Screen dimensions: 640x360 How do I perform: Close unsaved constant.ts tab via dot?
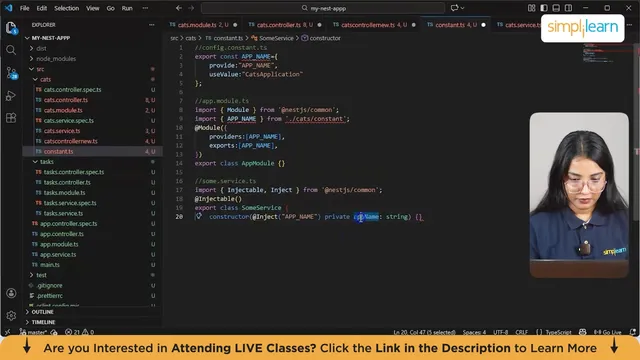pyautogui.click(x=484, y=25)
